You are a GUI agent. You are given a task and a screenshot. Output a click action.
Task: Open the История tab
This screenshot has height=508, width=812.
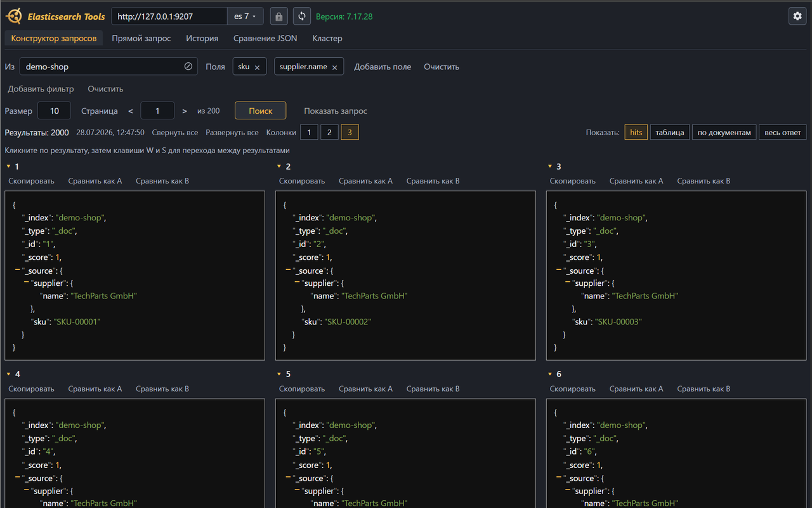point(202,38)
